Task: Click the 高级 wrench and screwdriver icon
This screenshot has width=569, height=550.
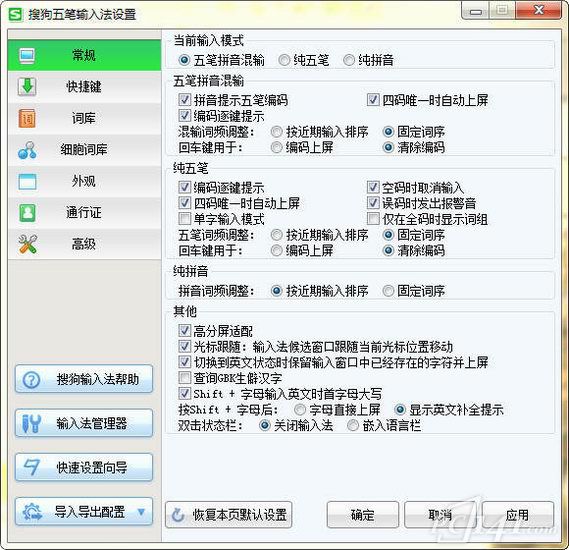Action: pyautogui.click(x=28, y=244)
